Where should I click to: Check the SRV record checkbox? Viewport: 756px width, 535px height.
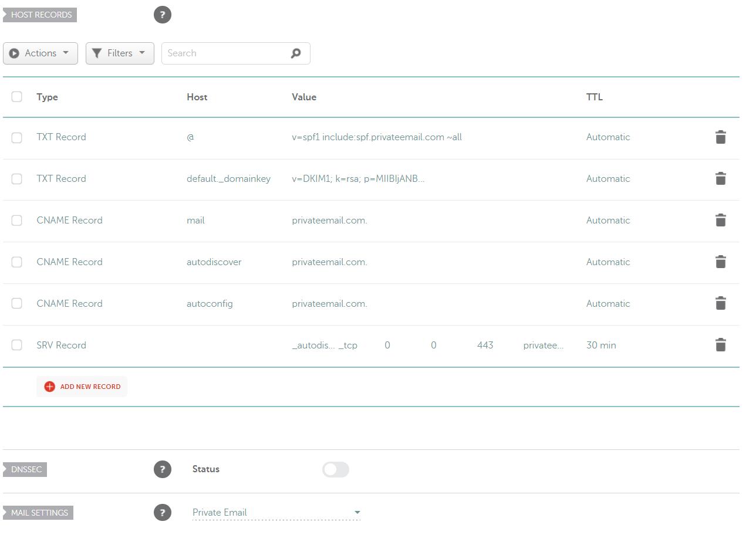(16, 345)
